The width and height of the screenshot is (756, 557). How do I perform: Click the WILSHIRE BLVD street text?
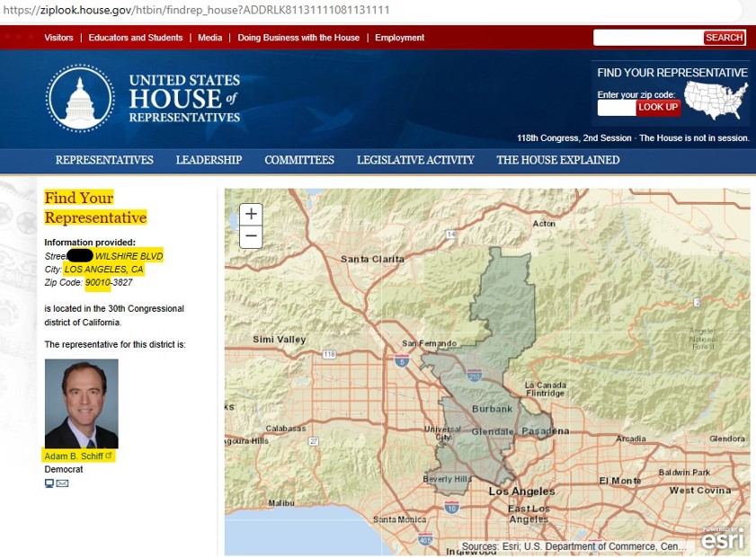[129, 256]
